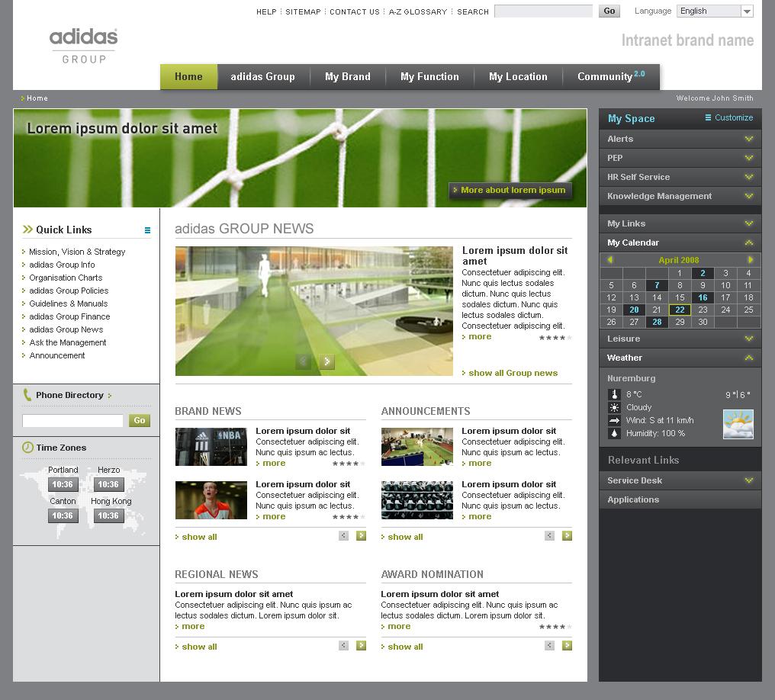
Task: Open Mission, Vision & Strategy quick link
Action: [77, 252]
